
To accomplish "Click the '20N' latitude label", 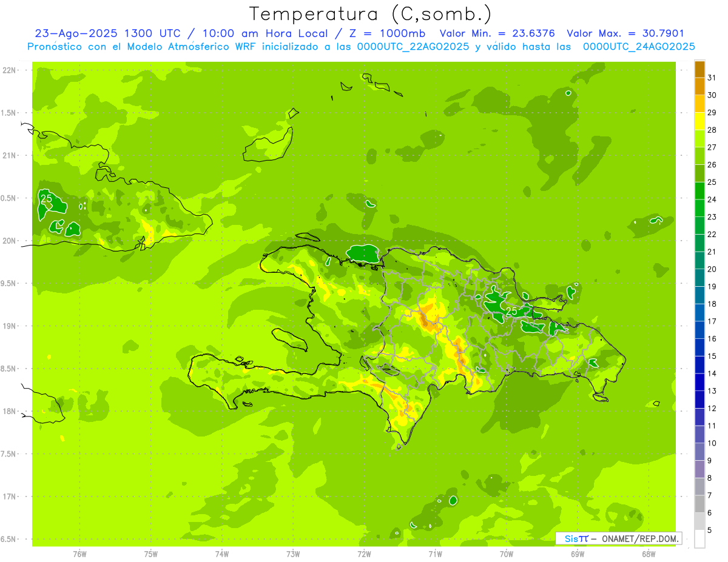I will click(x=10, y=241).
